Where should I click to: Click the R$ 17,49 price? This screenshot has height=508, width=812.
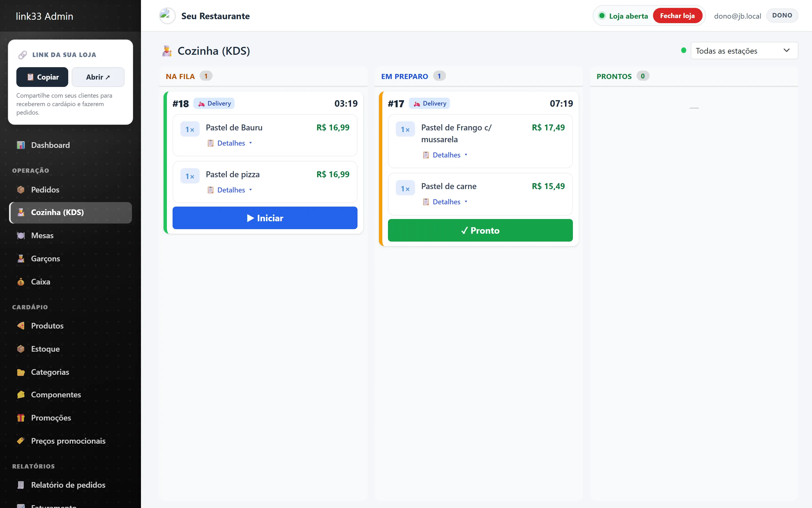(x=548, y=128)
